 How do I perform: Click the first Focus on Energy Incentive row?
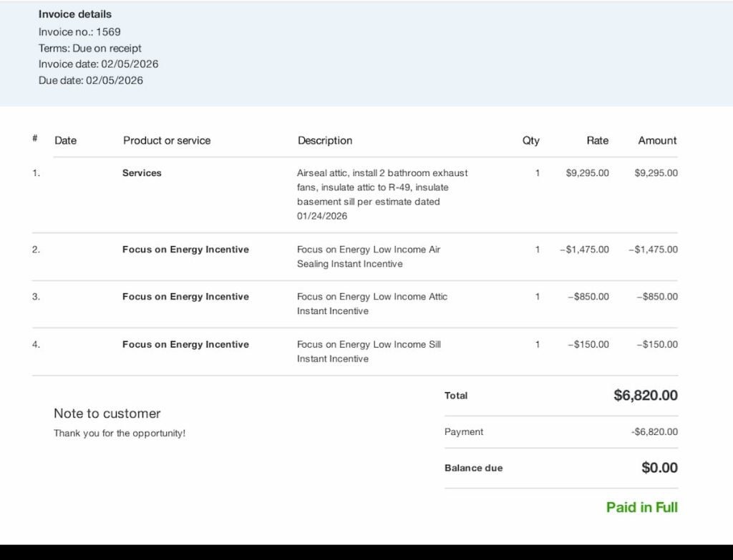pos(185,250)
